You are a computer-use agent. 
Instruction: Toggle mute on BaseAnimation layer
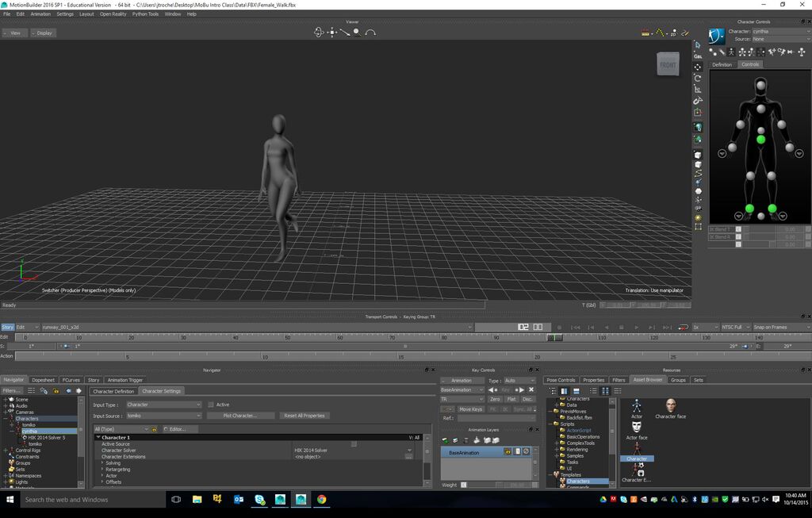(527, 451)
